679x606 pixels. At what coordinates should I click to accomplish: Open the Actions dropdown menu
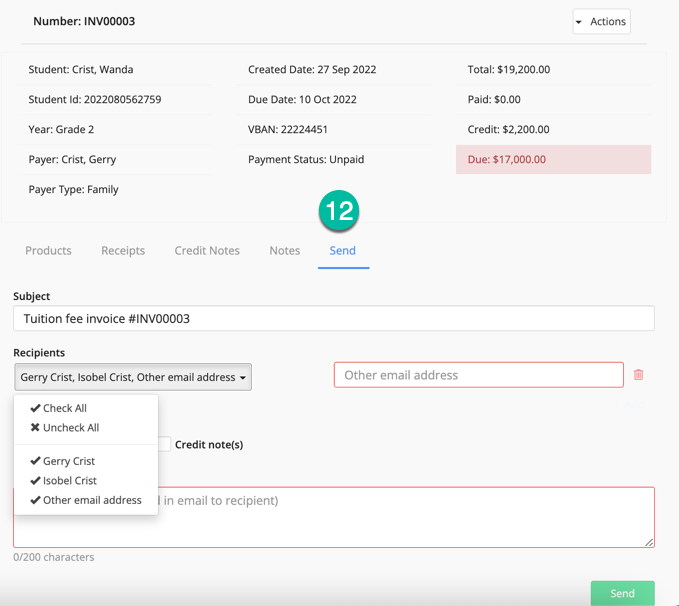click(601, 22)
